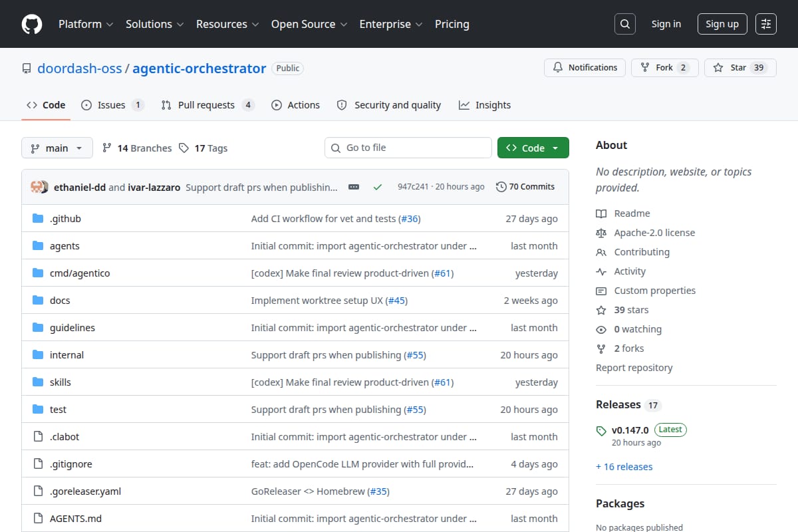Open the + 16 releases link
Screen dimensions: 798x532
click(624, 467)
